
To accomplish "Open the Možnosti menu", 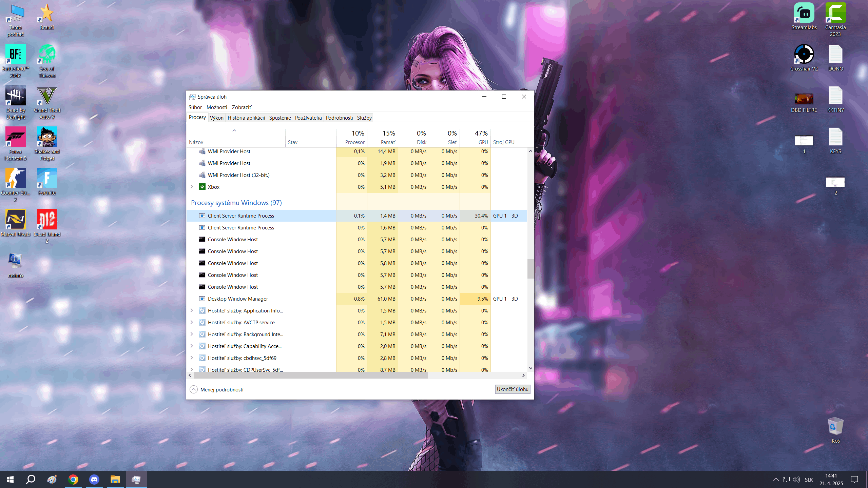I will pos(216,107).
